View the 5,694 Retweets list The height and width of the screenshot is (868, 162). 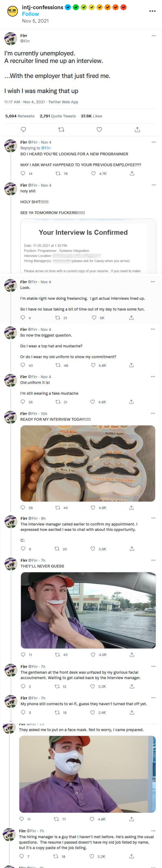coord(20,116)
